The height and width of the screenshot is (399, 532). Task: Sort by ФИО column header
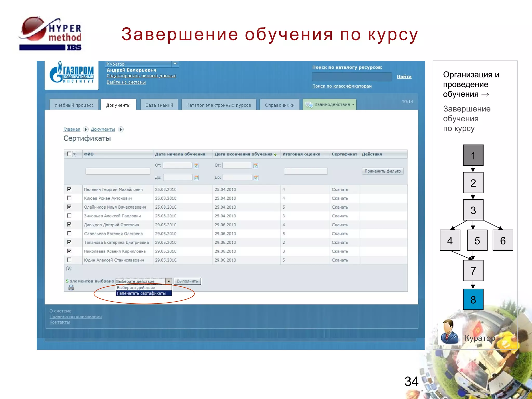pyautogui.click(x=89, y=154)
